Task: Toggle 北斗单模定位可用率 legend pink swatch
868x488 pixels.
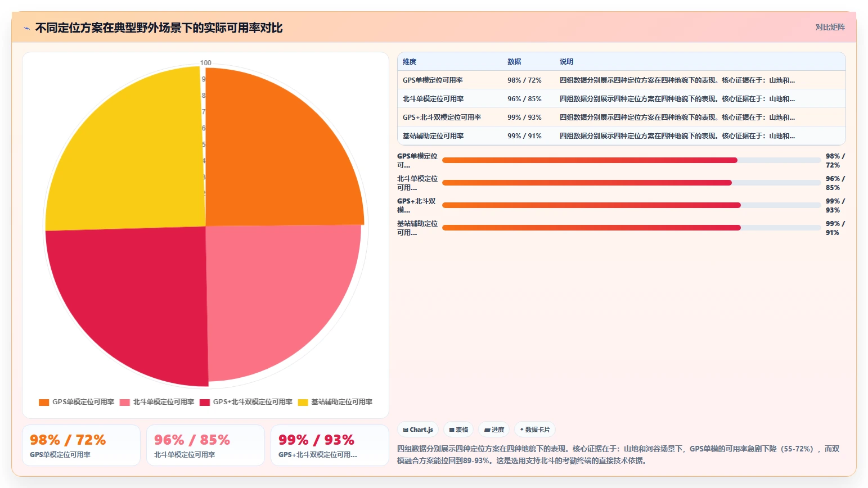Action: 124,403
